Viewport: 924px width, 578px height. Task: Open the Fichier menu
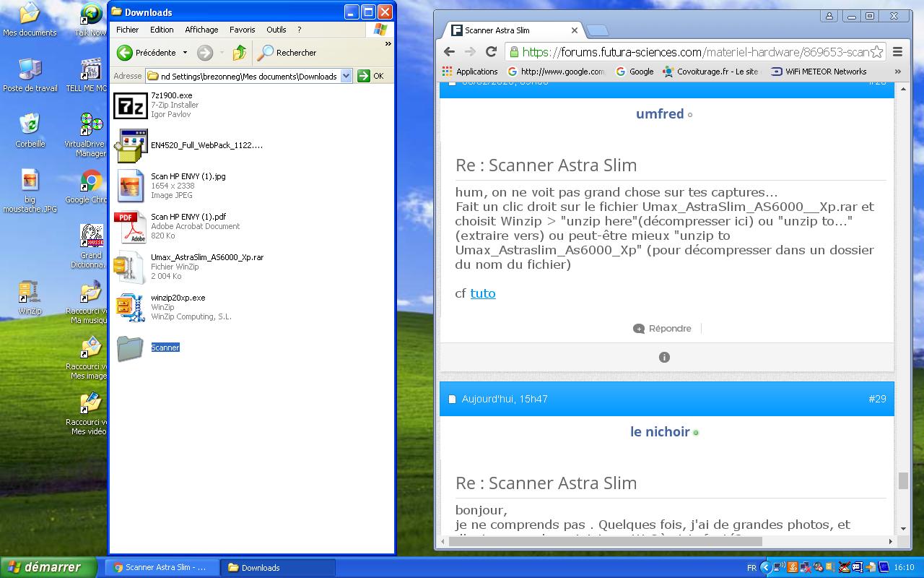tap(128, 30)
